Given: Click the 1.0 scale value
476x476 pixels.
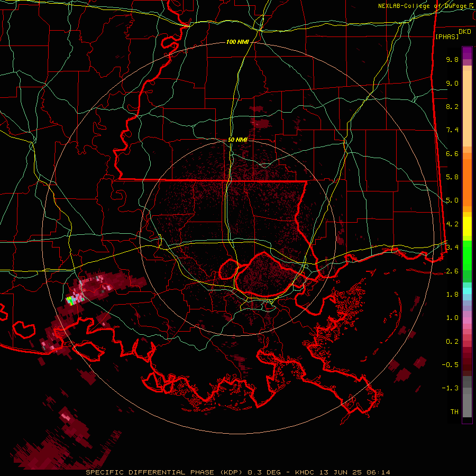Looking at the screenshot, I should (x=452, y=318).
